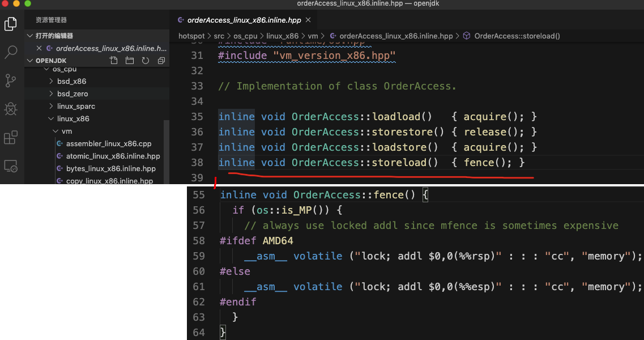Open the Source Control view

11,80
